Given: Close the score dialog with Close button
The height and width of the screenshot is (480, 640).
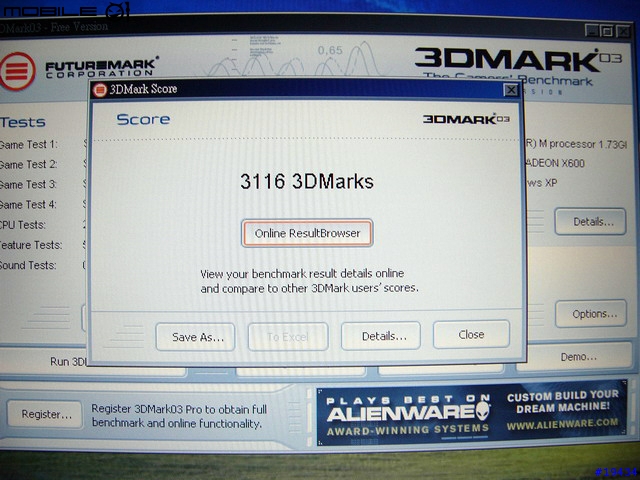Looking at the screenshot, I should point(471,335).
